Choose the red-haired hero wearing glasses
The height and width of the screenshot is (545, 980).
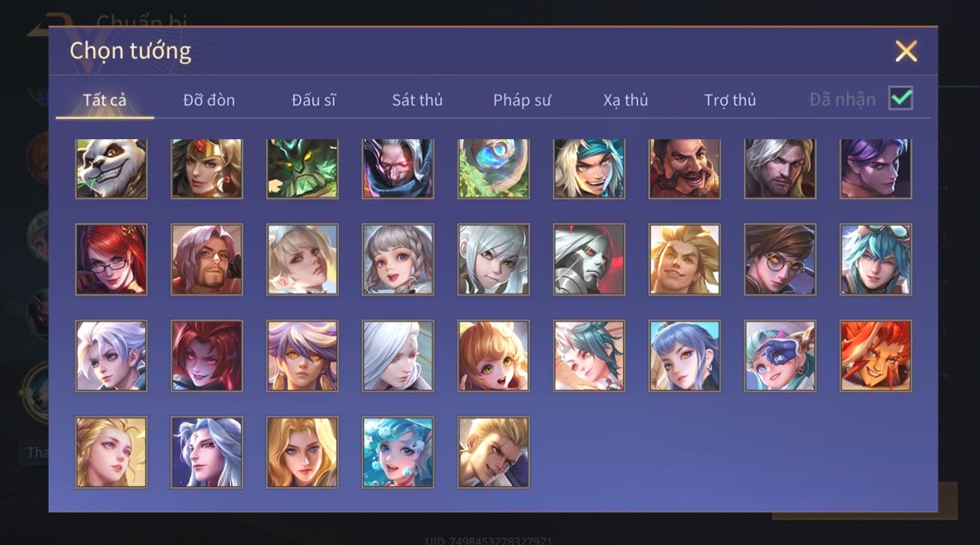point(111,259)
